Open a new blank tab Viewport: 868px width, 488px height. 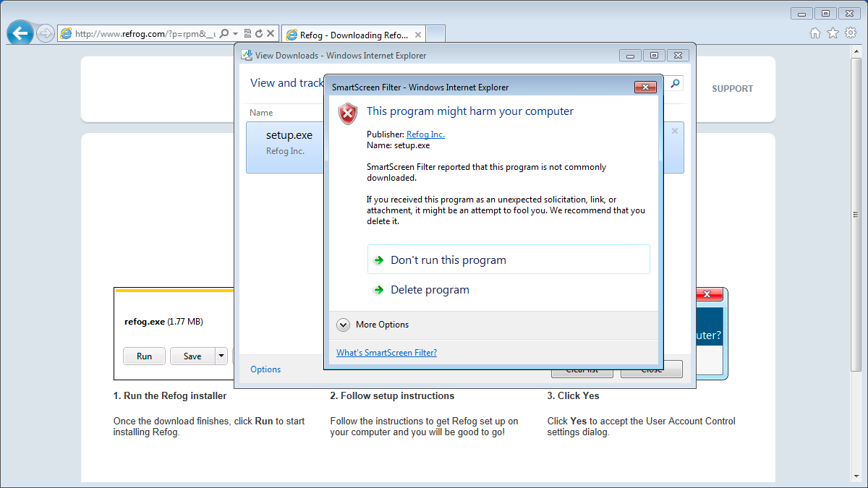click(435, 34)
